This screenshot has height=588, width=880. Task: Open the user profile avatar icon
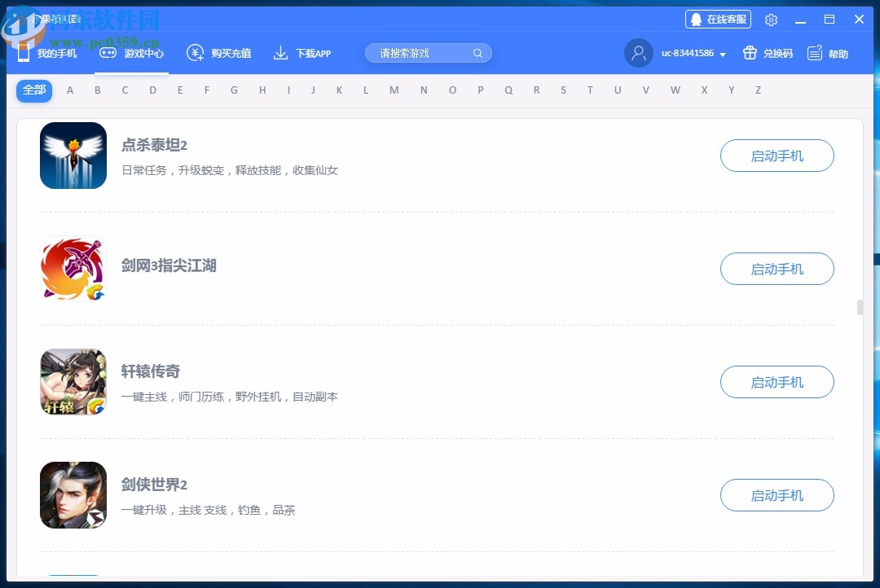[x=639, y=53]
